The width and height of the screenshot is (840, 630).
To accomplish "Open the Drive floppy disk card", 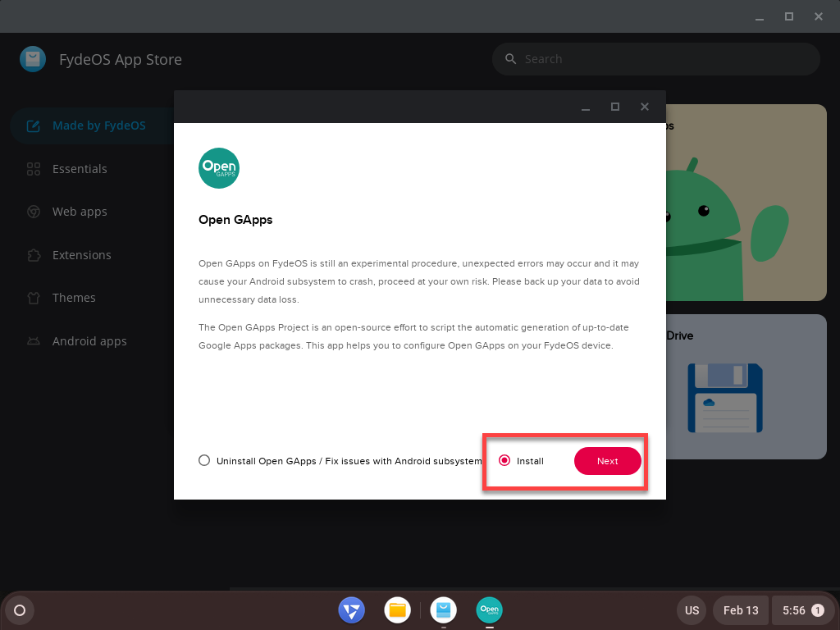I will click(x=746, y=387).
